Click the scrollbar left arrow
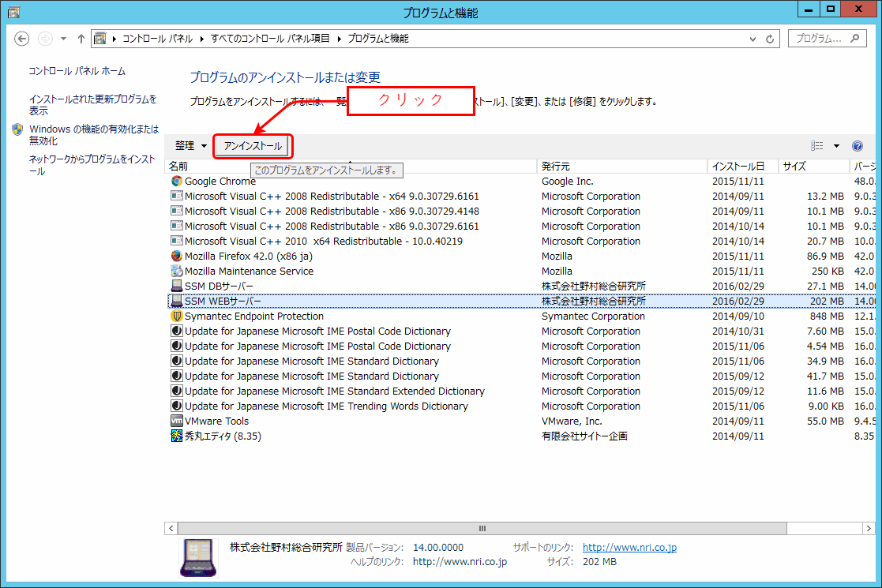Viewport: 882px width, 588px height. (x=171, y=529)
